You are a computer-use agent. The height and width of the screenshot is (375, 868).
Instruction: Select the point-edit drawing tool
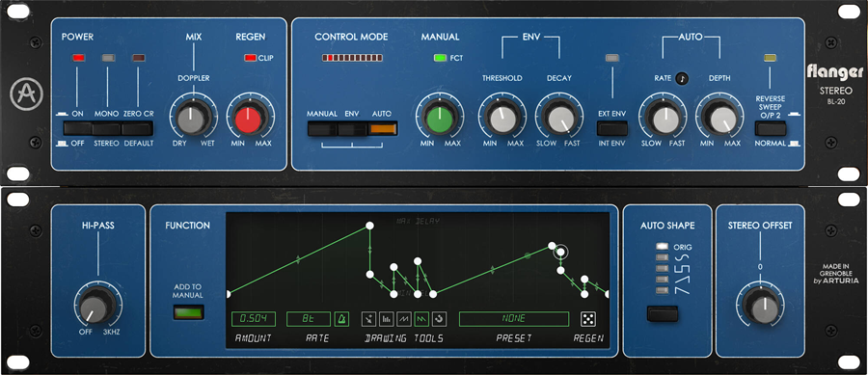[x=368, y=319]
